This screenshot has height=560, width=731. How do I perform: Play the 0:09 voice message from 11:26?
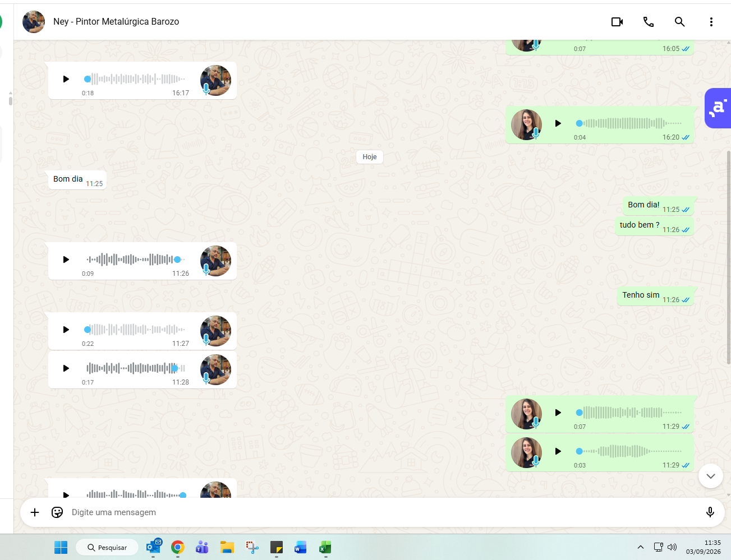click(66, 260)
